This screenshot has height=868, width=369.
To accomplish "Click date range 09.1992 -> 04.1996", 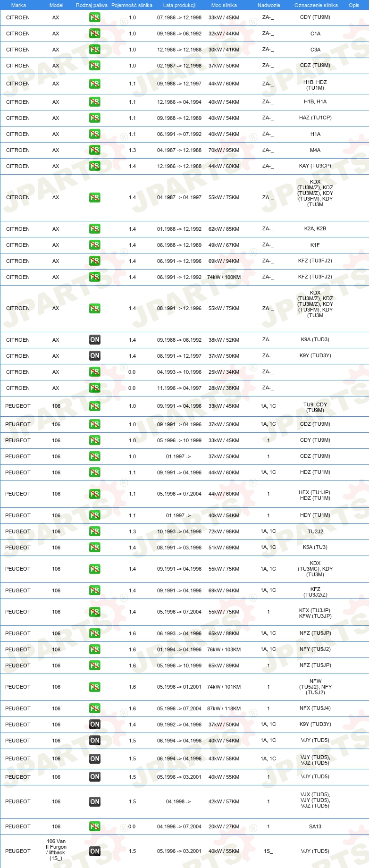I will point(179,725).
